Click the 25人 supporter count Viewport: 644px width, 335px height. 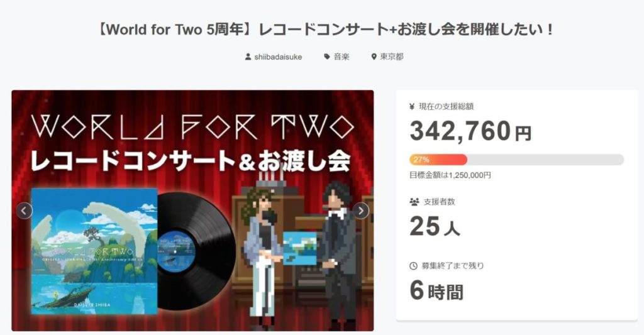(435, 226)
